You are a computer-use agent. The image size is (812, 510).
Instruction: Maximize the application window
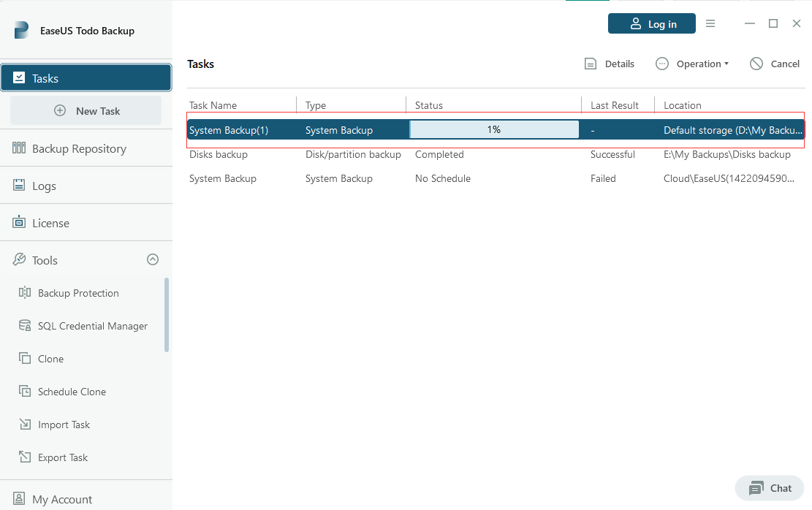773,23
